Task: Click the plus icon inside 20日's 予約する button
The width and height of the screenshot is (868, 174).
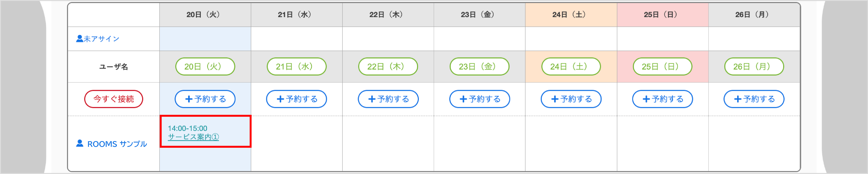Action: [x=189, y=99]
